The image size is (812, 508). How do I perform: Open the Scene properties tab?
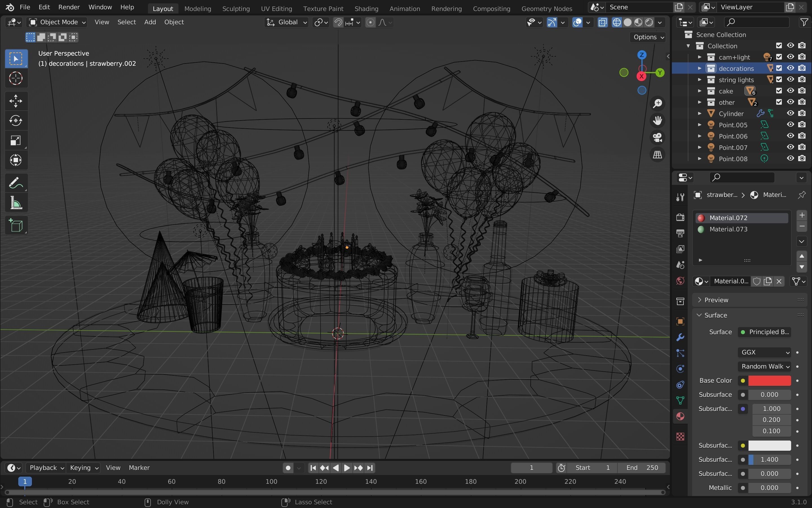coord(680,265)
